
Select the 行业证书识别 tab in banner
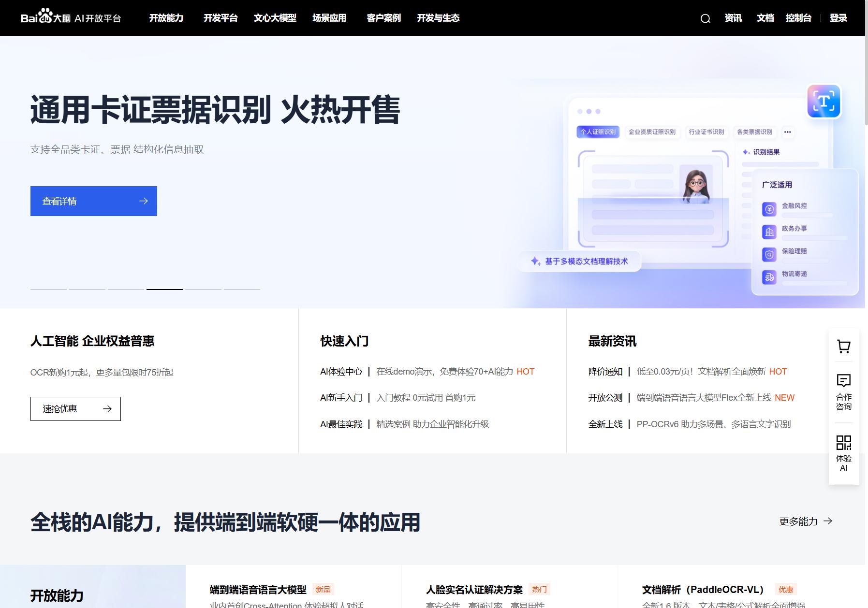pos(706,132)
